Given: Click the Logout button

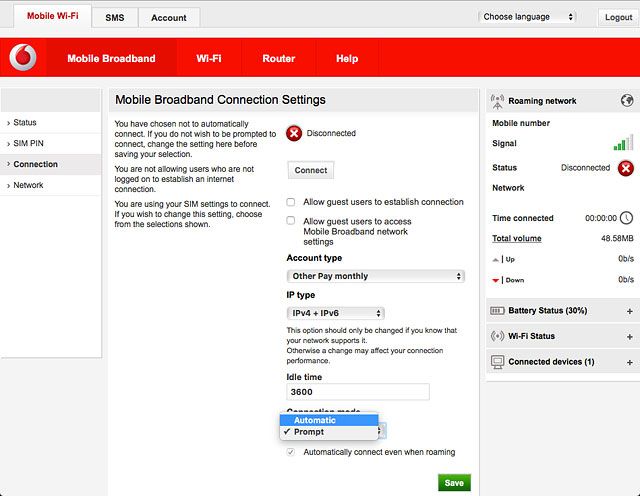Looking at the screenshot, I should [618, 17].
